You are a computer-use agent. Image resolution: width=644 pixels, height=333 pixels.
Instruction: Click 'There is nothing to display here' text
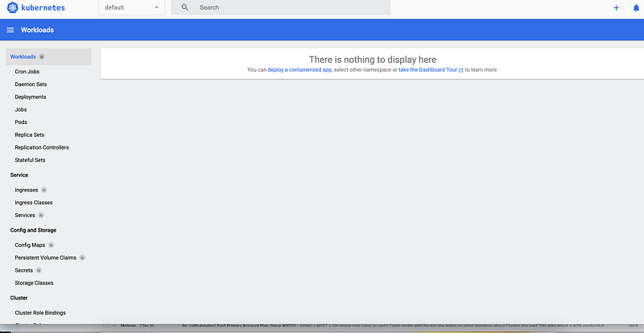[x=373, y=60]
